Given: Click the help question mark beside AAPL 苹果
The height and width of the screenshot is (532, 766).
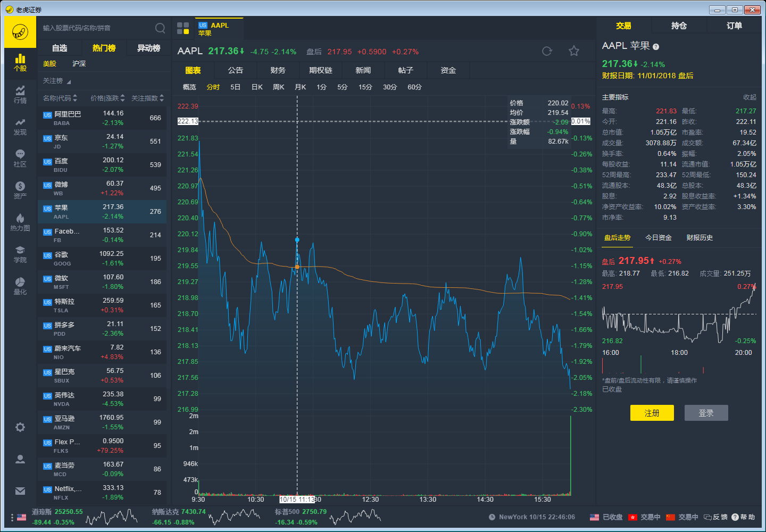Looking at the screenshot, I should pyautogui.click(x=656, y=47).
